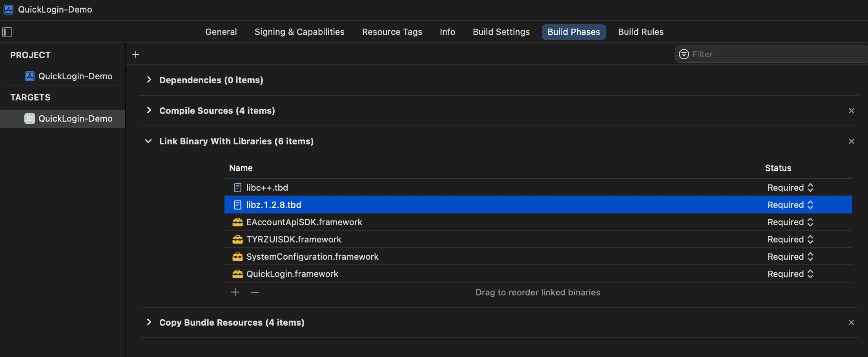Screen dimensions: 868x357
Task: Change status of TYRZUISDK.framework
Action: pyautogui.click(x=790, y=239)
